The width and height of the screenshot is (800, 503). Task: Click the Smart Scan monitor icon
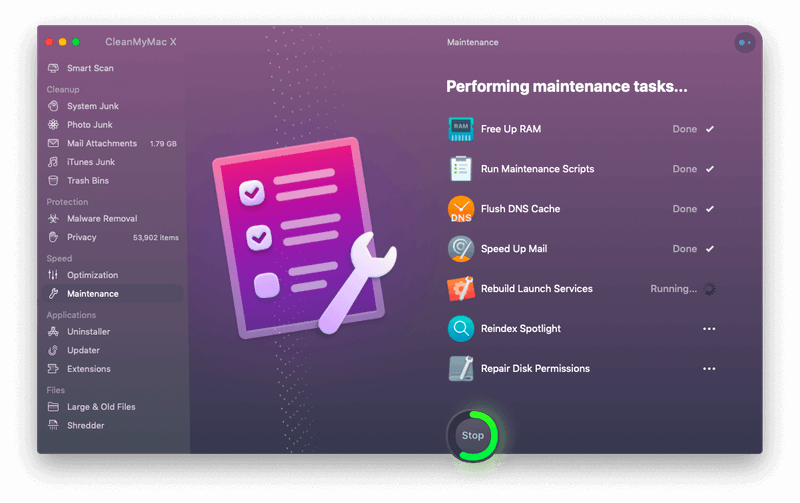coord(53,68)
